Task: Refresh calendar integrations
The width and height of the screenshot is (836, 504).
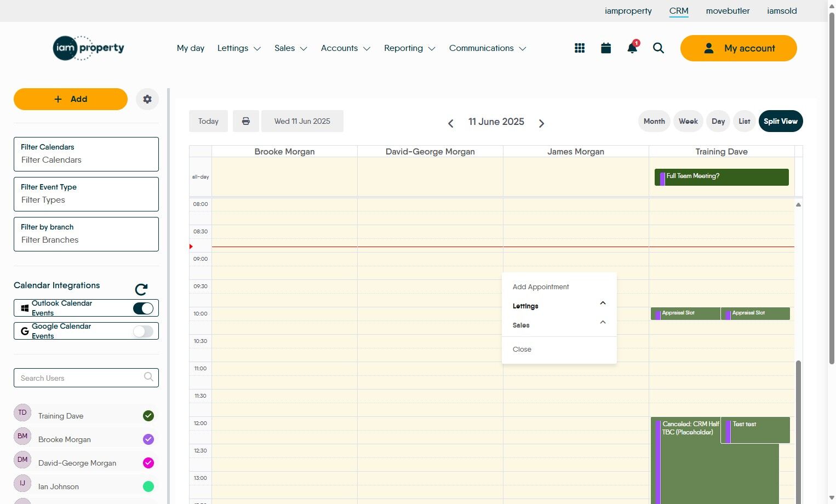Action: pyautogui.click(x=141, y=289)
